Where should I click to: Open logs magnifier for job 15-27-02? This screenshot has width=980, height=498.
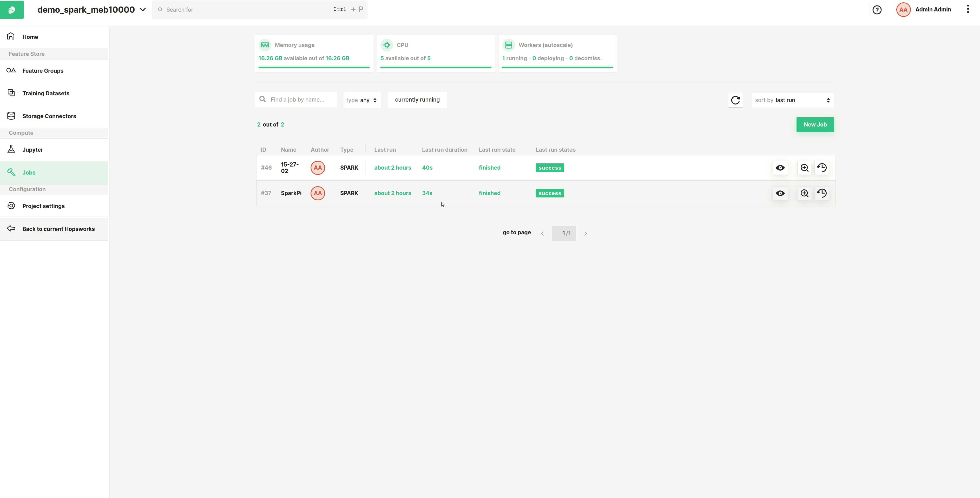coord(804,168)
